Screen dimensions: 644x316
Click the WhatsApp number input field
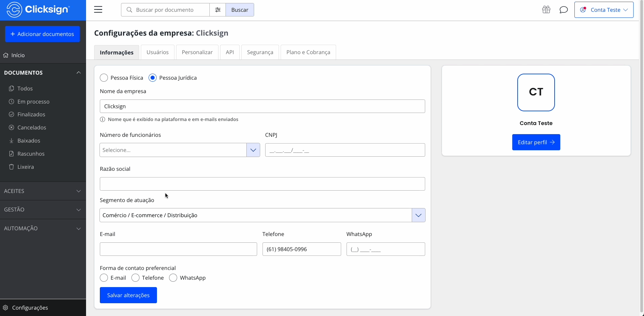click(386, 249)
